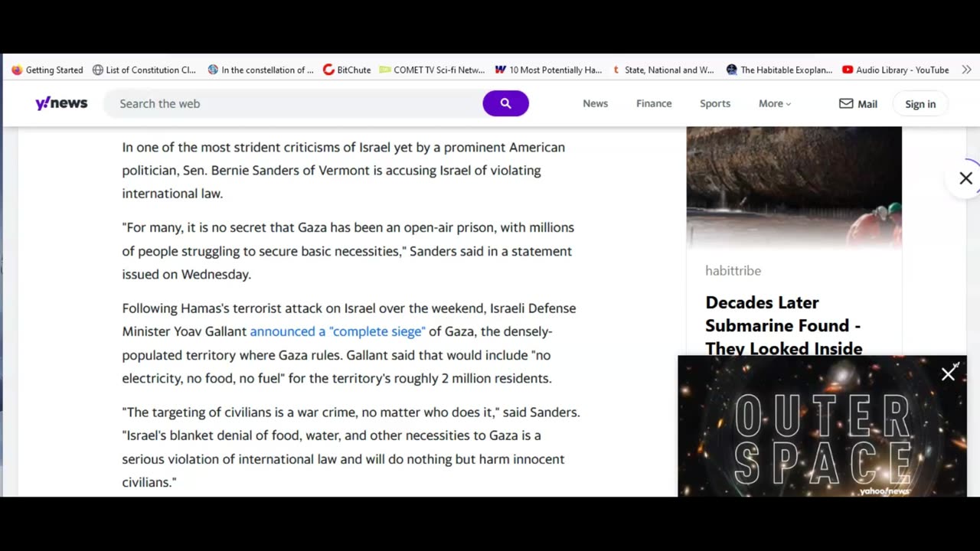This screenshot has width=980, height=551.
Task: Click the Yahoo News logo
Action: pyautogui.click(x=61, y=103)
